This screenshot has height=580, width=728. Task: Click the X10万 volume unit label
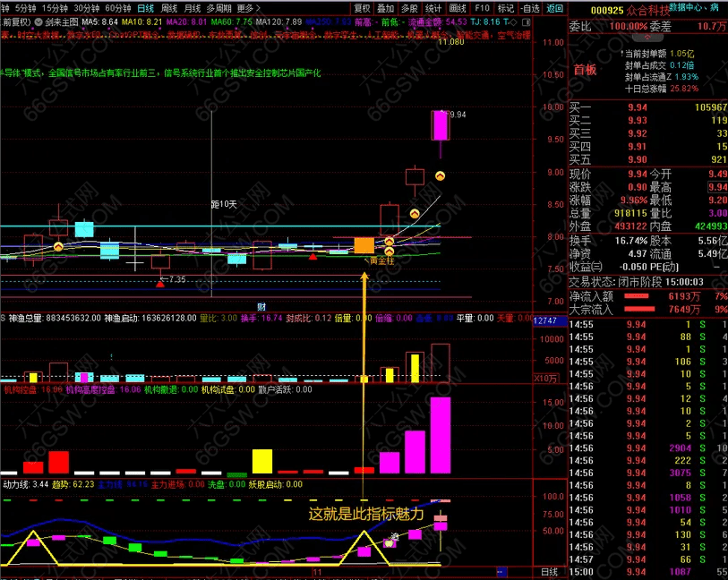[x=545, y=379]
